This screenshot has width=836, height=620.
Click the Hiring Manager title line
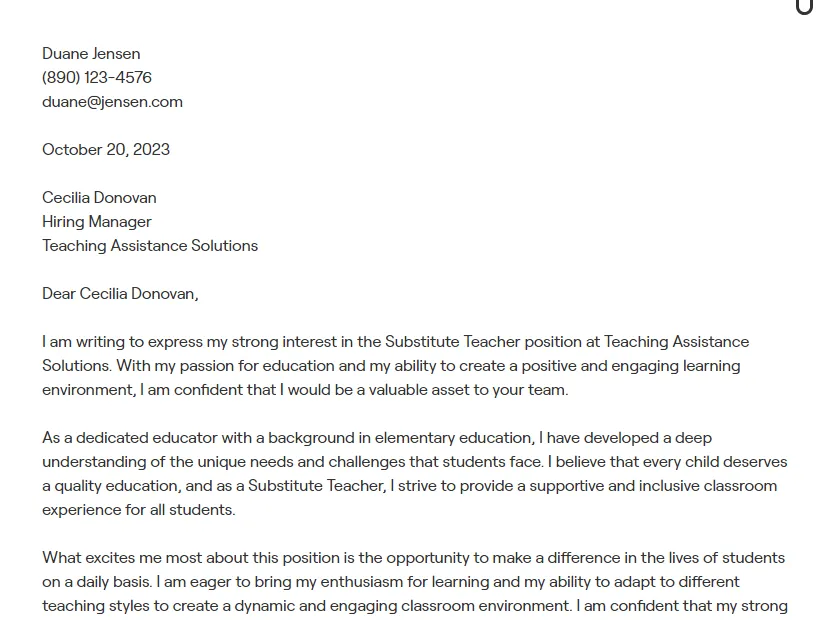click(x=97, y=222)
